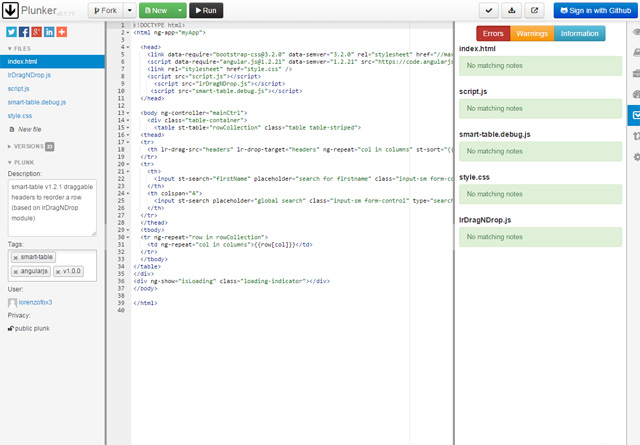This screenshot has width=640, height=445.
Task: Open the orange plus share icon
Action: click(x=62, y=32)
